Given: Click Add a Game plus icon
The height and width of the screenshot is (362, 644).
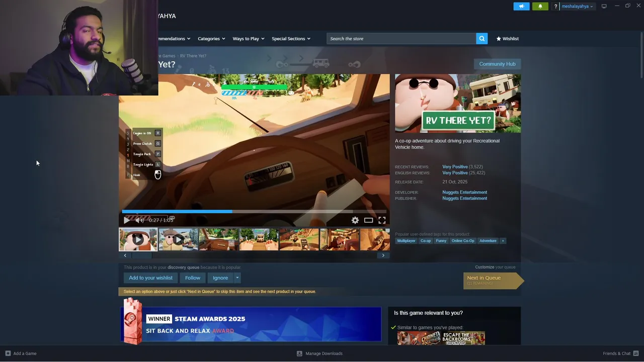Looking at the screenshot, I should 8,353.
